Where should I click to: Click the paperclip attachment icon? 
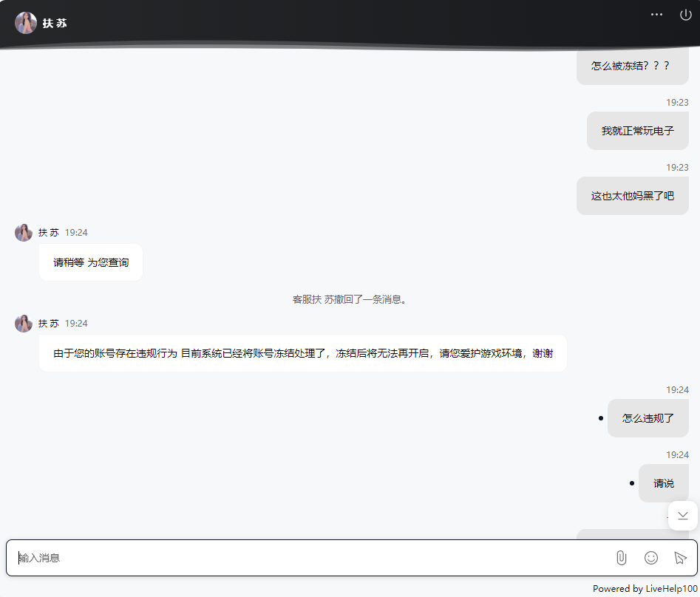click(x=623, y=558)
